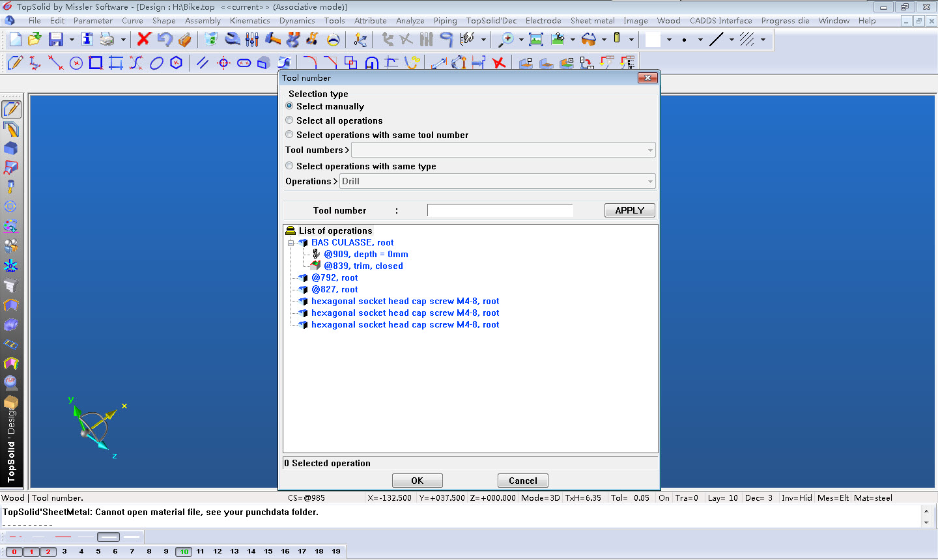Open the Operations dropdown showing Drill
Screen dimensions: 938x560
coord(498,182)
